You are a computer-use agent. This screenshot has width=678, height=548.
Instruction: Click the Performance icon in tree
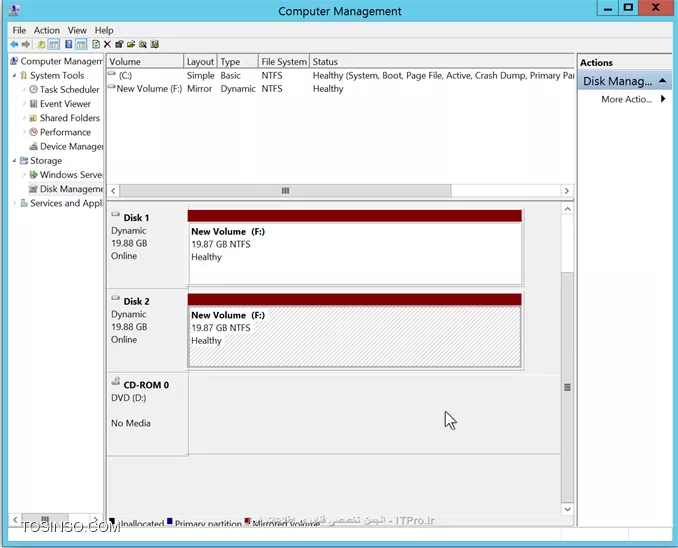coord(33,132)
